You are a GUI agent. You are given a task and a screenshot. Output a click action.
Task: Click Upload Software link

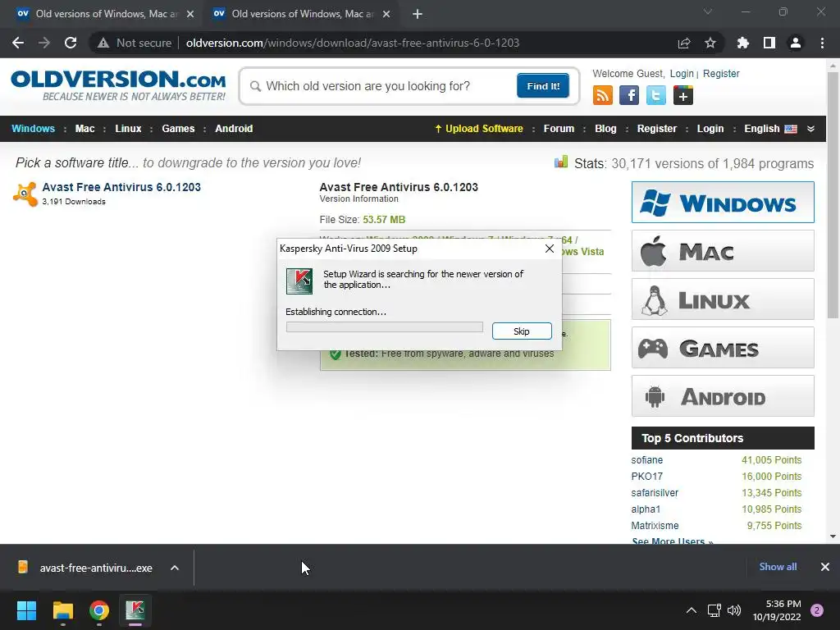[x=479, y=129]
